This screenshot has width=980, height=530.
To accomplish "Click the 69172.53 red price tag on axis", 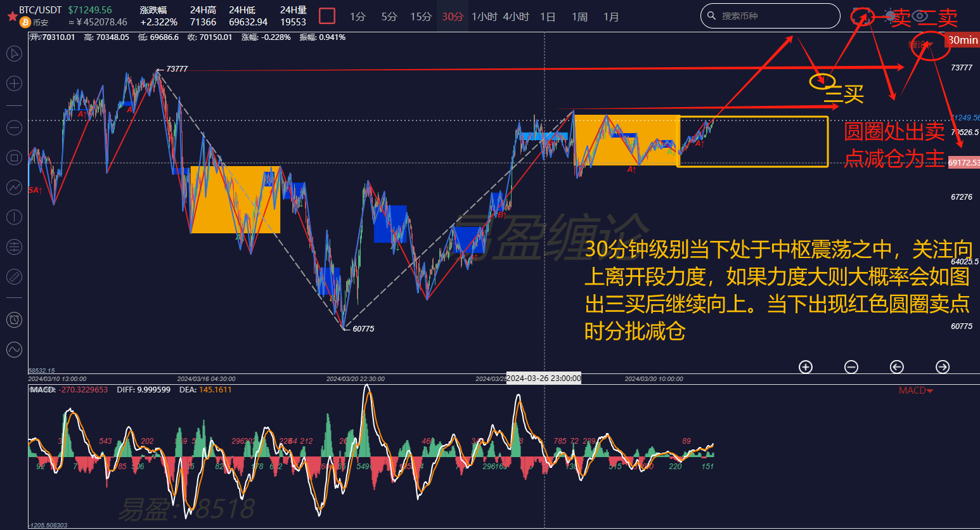I will [x=964, y=163].
